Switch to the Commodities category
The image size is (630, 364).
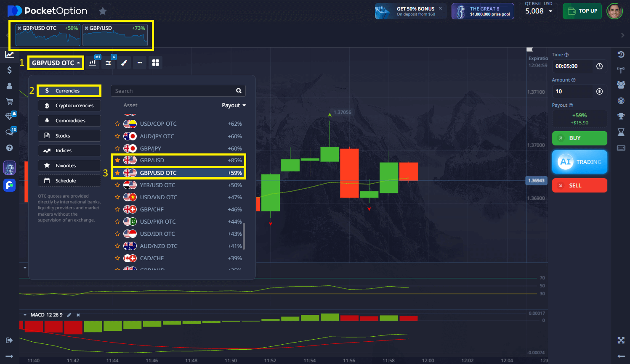click(x=69, y=121)
